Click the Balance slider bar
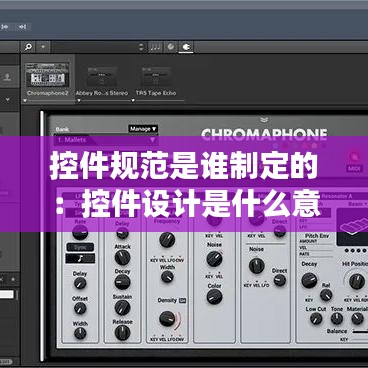368x368 pixels. [360, 332]
